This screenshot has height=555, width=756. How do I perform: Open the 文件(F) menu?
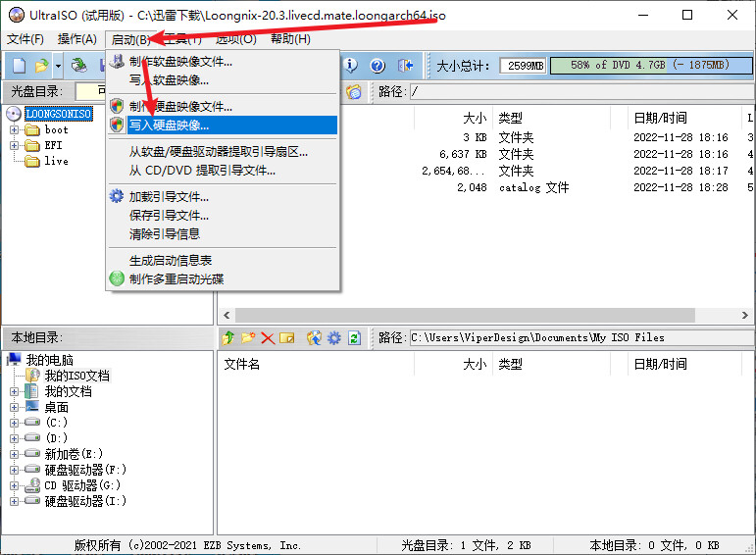click(x=25, y=39)
